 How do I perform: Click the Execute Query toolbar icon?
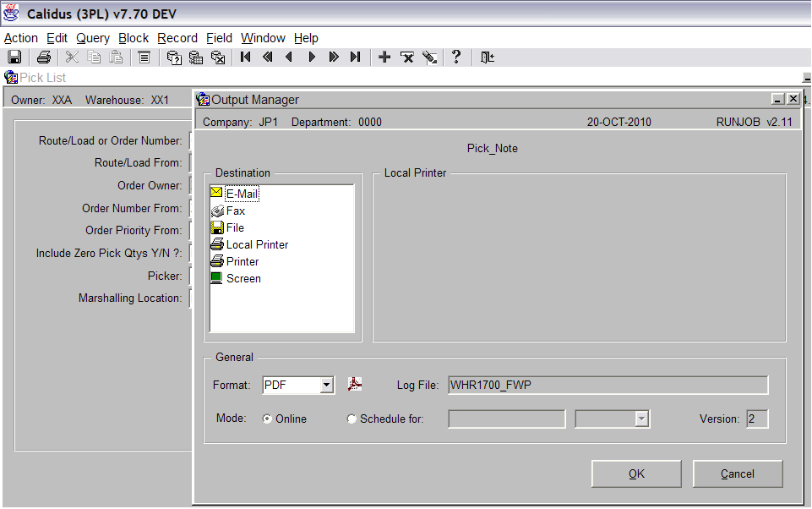196,57
